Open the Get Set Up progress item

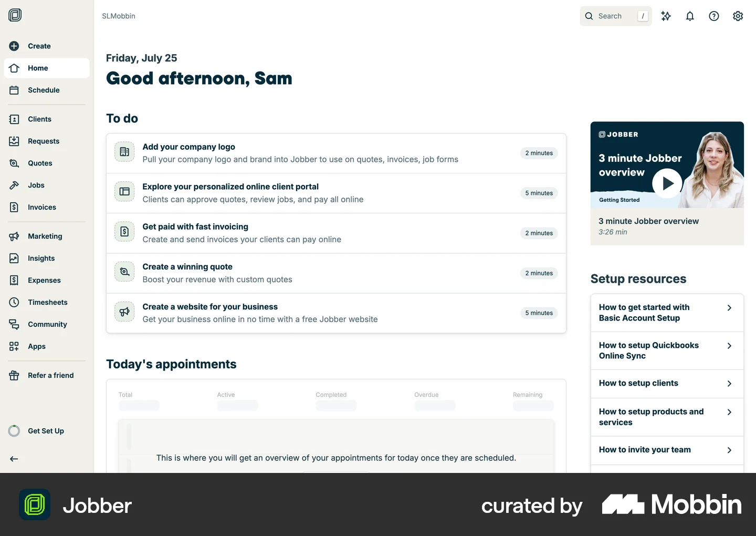[47, 431]
